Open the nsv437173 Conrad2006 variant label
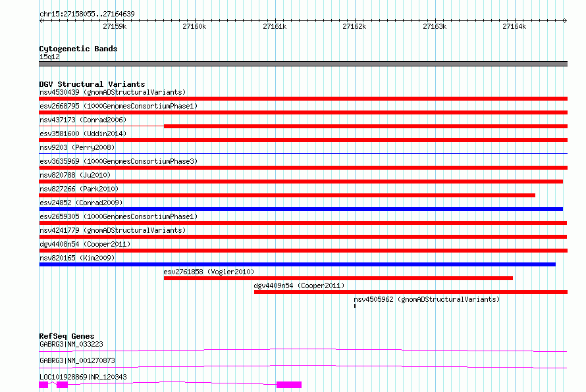586x392 pixels. click(x=83, y=120)
